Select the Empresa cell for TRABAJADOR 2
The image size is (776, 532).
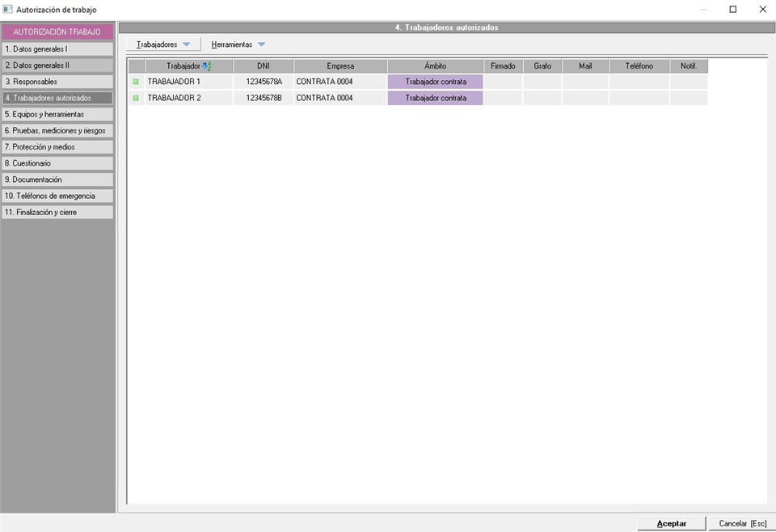(x=340, y=98)
